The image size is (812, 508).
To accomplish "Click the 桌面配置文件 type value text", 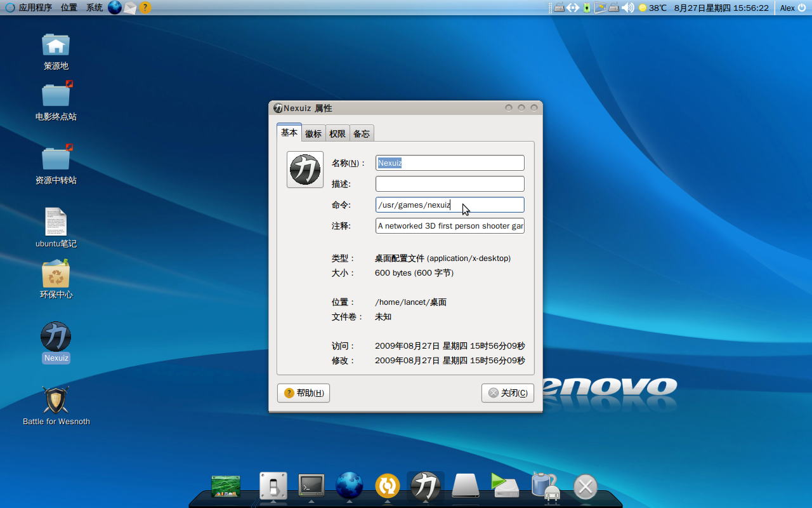I will coord(443,258).
